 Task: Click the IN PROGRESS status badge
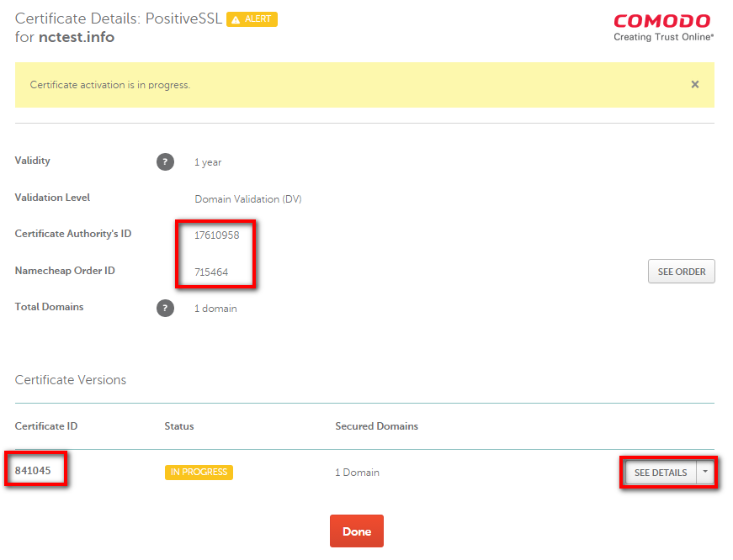tap(199, 473)
